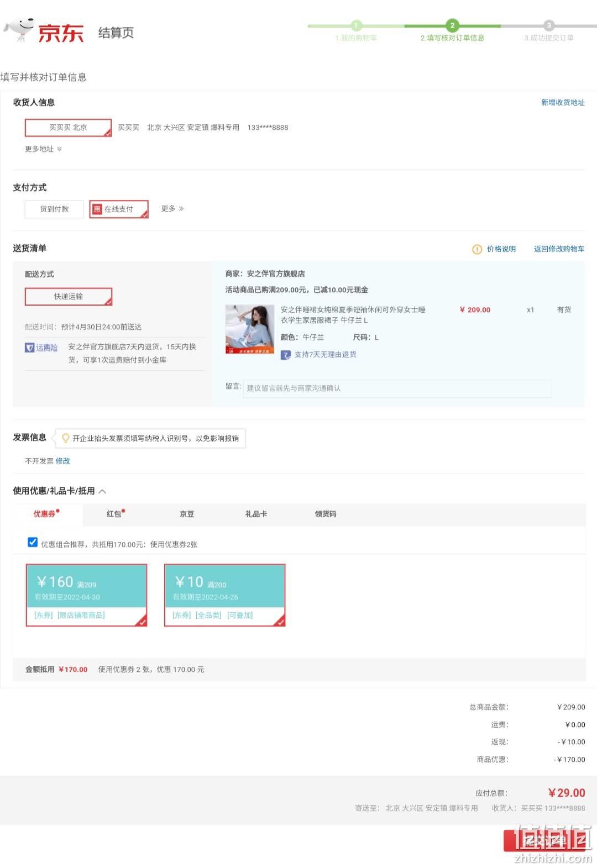Expand 更多地址 address list

click(43, 149)
